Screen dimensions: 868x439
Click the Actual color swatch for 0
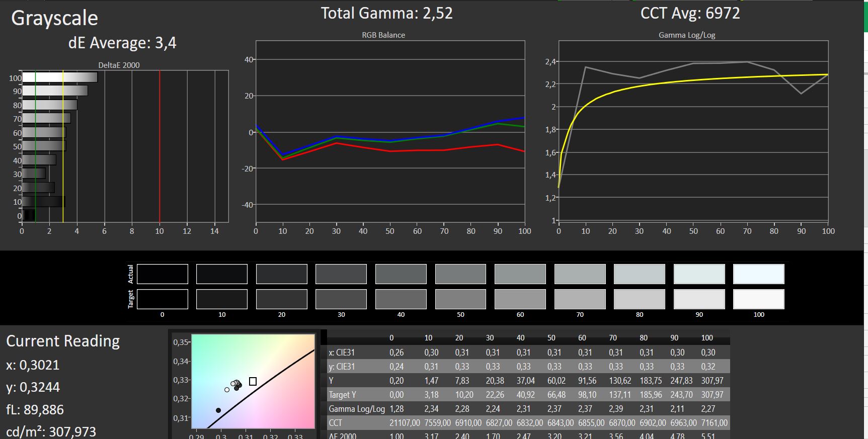pos(163,274)
